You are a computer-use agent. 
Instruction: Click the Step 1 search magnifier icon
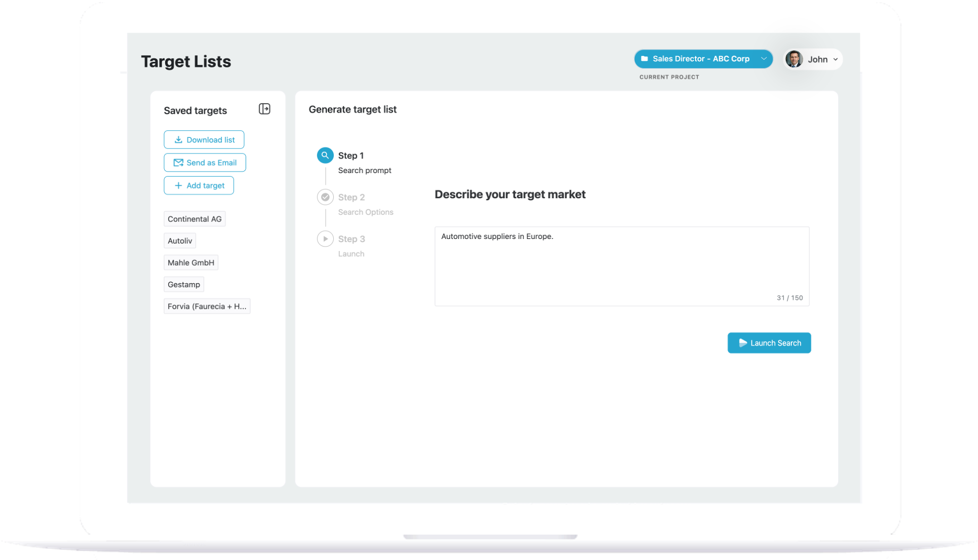pos(325,155)
